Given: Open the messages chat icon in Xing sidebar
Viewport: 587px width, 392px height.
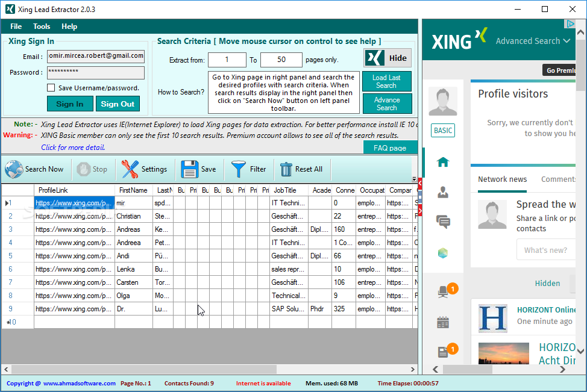Looking at the screenshot, I should [x=443, y=222].
